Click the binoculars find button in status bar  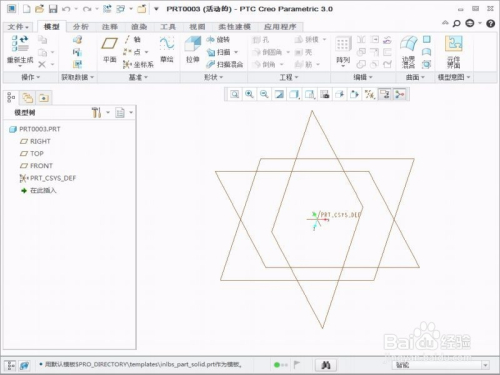tap(326, 365)
